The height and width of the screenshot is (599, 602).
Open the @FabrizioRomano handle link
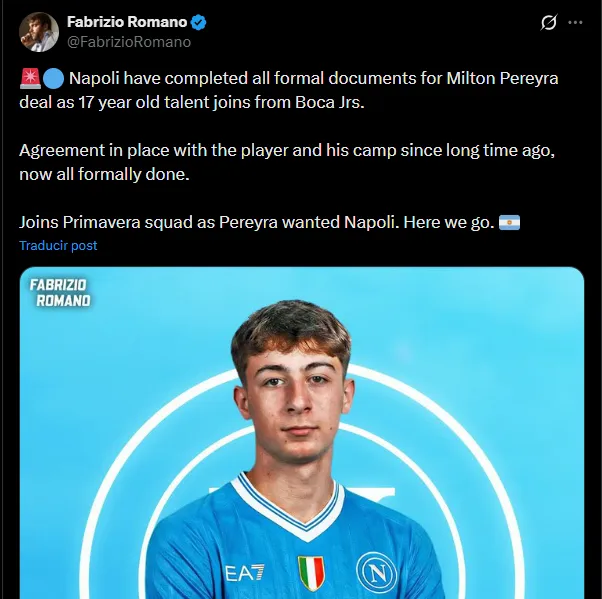128,42
